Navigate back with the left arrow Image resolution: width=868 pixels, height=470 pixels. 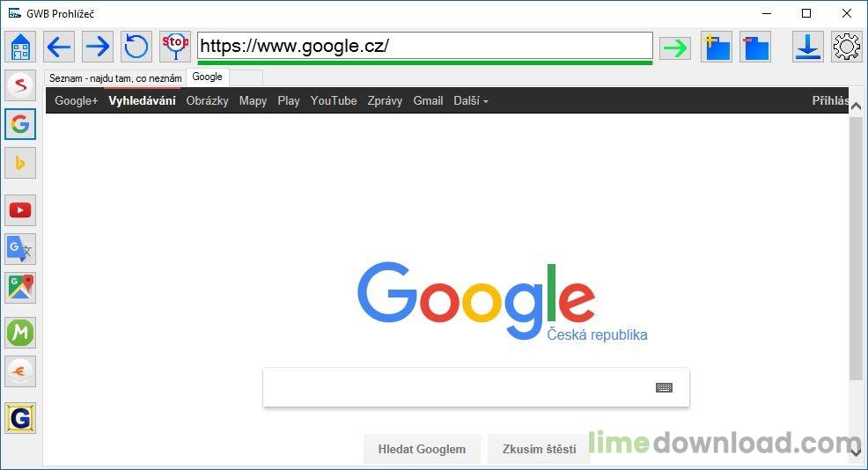point(59,47)
